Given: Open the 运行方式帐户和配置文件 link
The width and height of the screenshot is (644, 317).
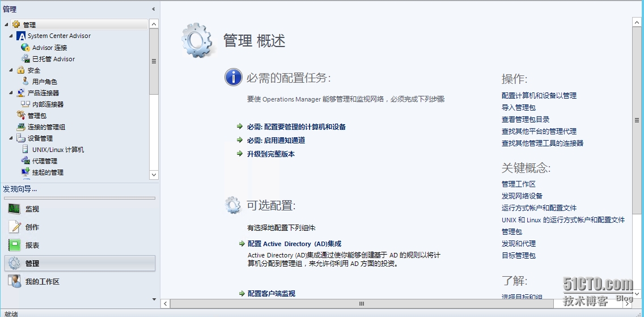Looking at the screenshot, I should [539, 208].
